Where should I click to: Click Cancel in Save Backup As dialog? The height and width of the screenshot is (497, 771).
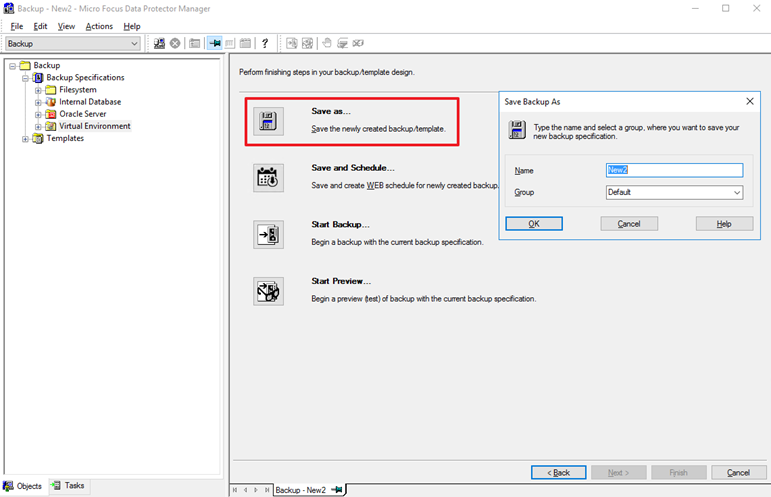pyautogui.click(x=629, y=224)
